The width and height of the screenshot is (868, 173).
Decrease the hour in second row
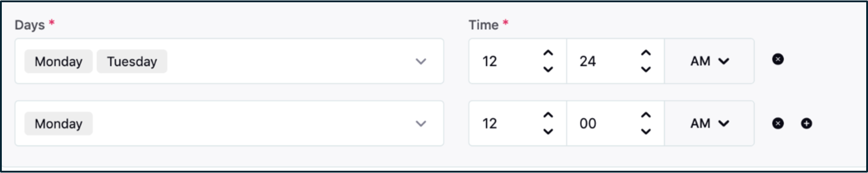548,131
